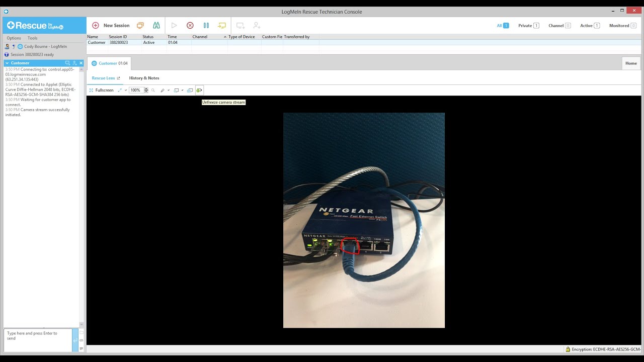The height and width of the screenshot is (362, 644).
Task: Filter sessions by All
Action: pyautogui.click(x=503, y=26)
